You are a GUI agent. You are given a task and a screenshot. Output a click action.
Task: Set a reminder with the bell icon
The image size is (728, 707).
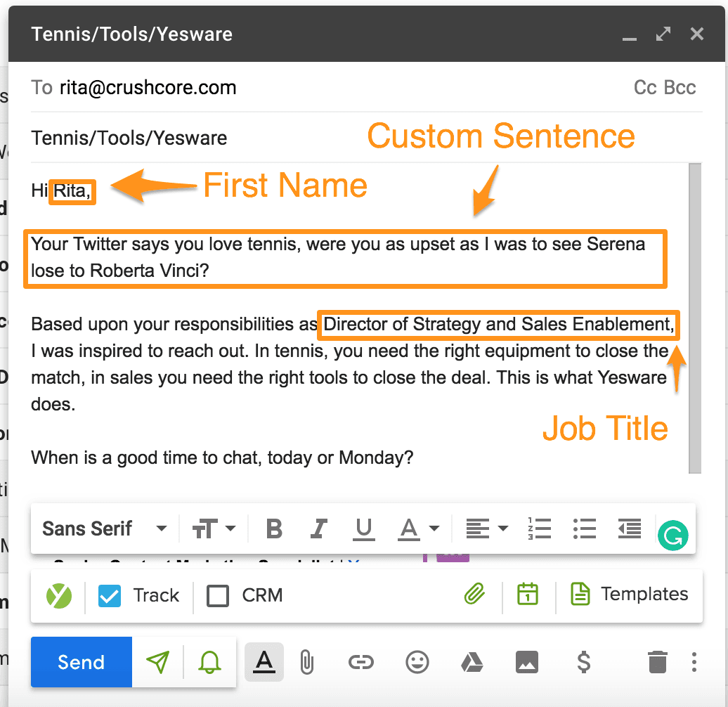click(x=209, y=662)
